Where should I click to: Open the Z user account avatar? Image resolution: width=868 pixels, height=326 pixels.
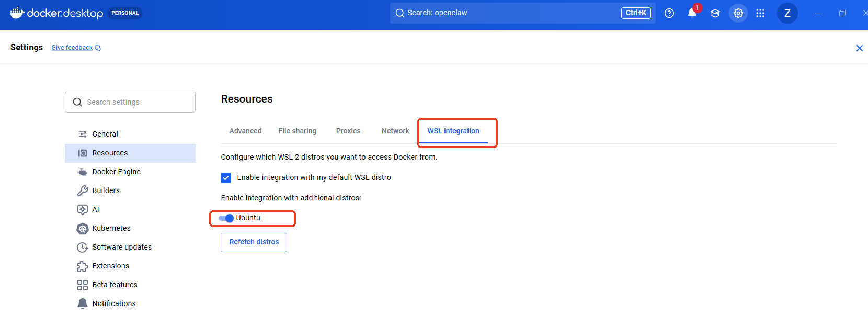coord(787,13)
